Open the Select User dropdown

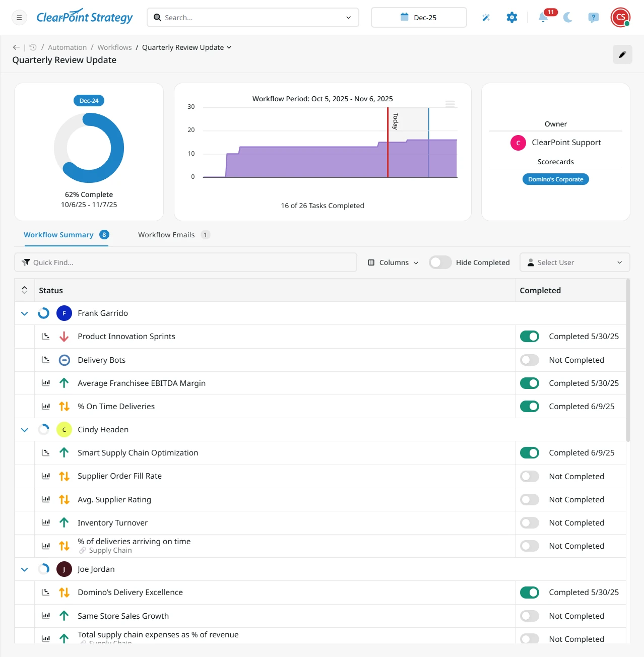coord(574,262)
